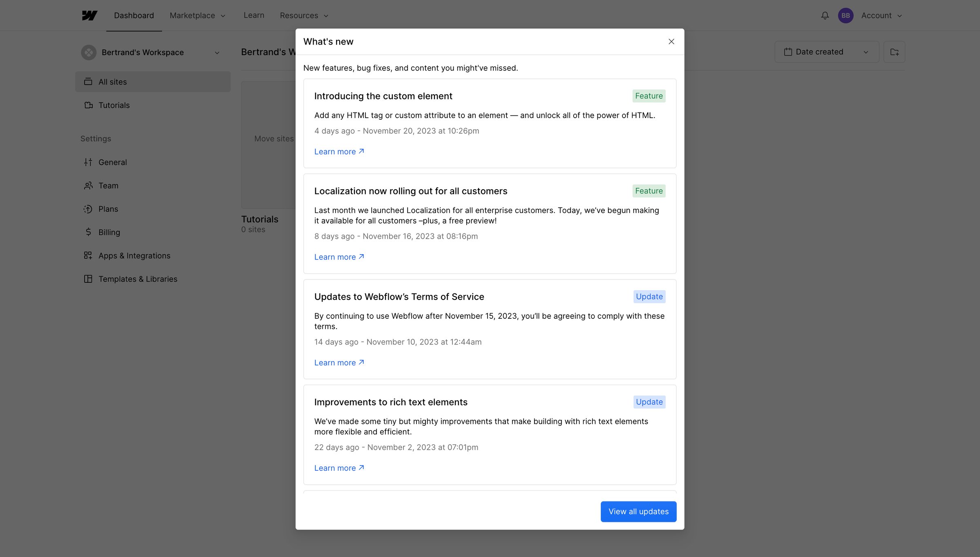Click the Plans icon in sidebar
The height and width of the screenshot is (557, 980).
coord(88,209)
